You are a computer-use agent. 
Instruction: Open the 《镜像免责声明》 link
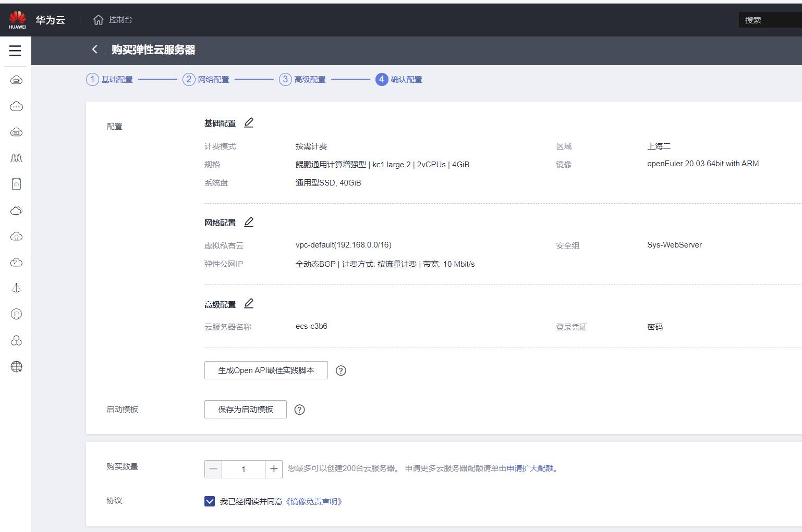click(x=314, y=502)
